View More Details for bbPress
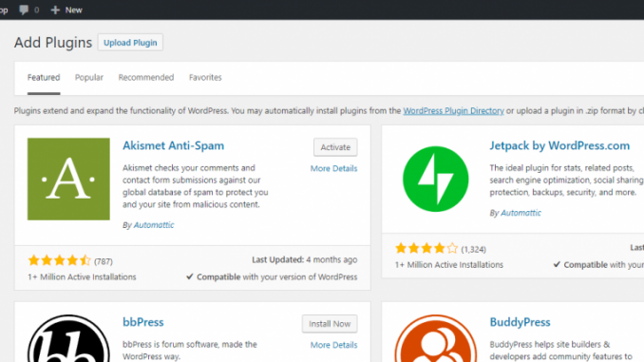 pos(333,345)
